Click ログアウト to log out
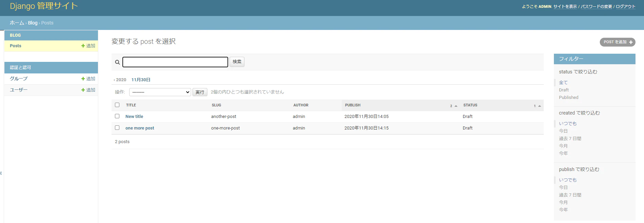Viewport: 644px width, 223px height. pyautogui.click(x=625, y=6)
